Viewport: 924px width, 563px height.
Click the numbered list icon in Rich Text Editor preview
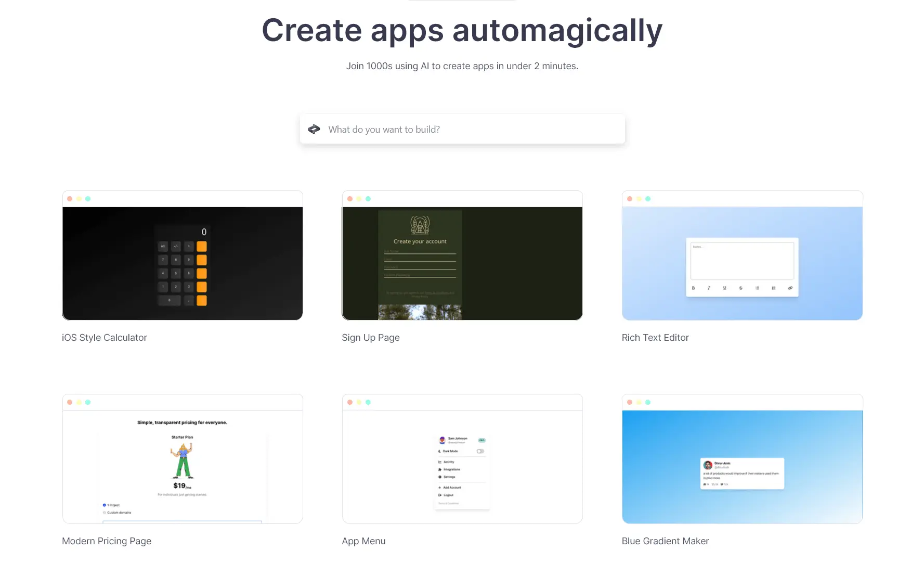point(774,288)
